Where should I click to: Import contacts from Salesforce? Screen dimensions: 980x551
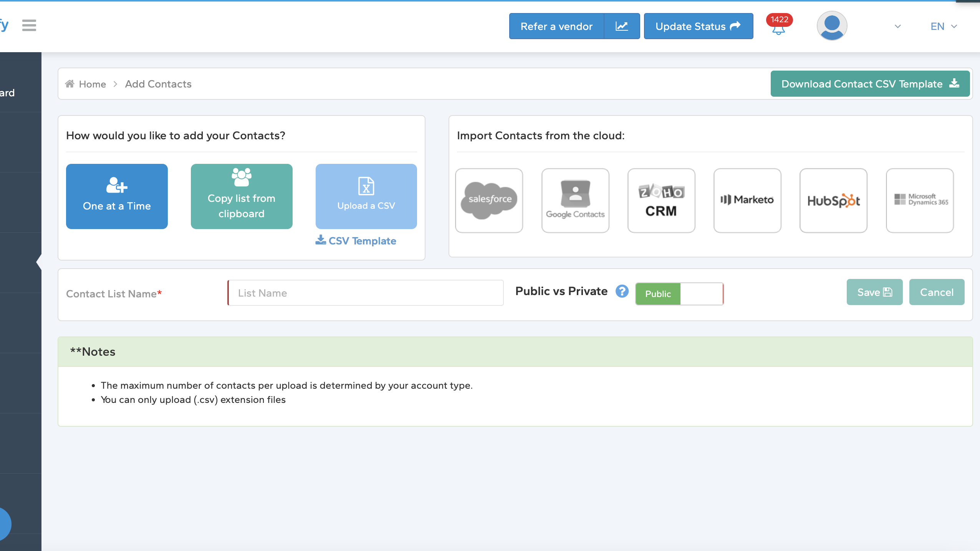488,200
